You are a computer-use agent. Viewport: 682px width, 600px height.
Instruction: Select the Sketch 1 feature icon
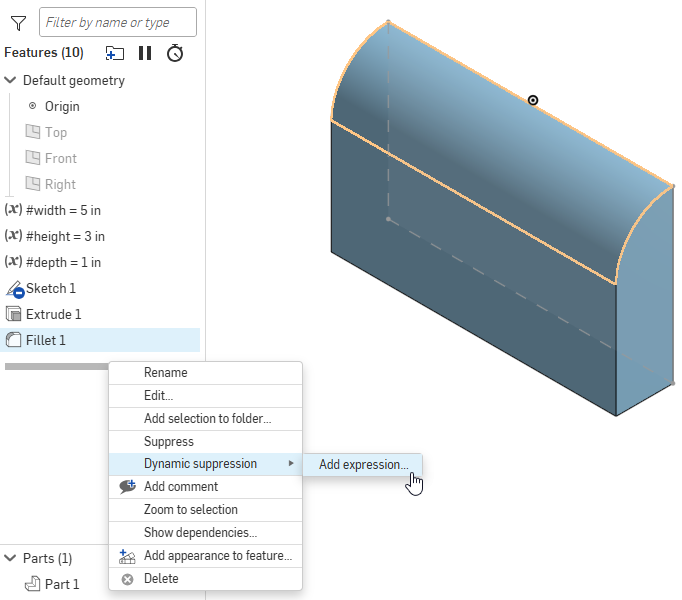(14, 288)
